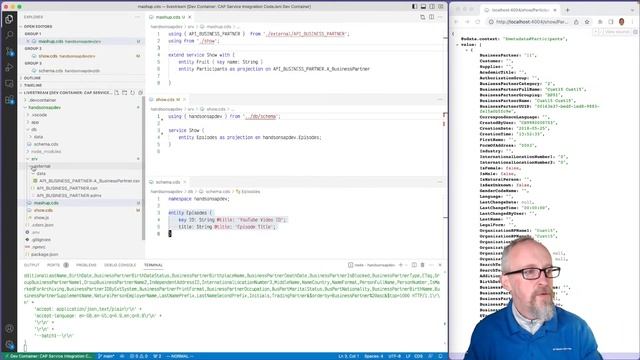Image resolution: width=640 pixels, height=360 pixels.
Task: Collapse the OPEN EDITORS section
Action: [38, 27]
